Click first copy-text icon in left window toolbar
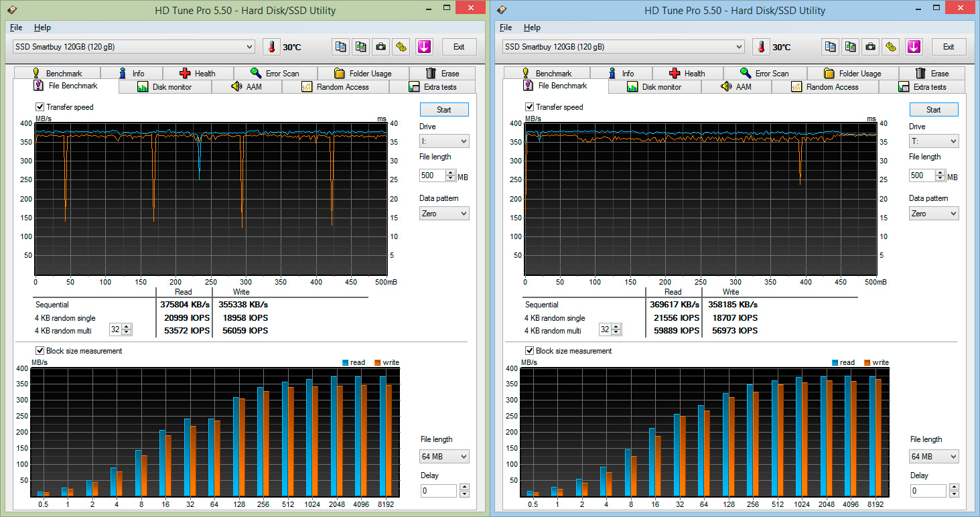This screenshot has height=517, width=980. [x=341, y=47]
